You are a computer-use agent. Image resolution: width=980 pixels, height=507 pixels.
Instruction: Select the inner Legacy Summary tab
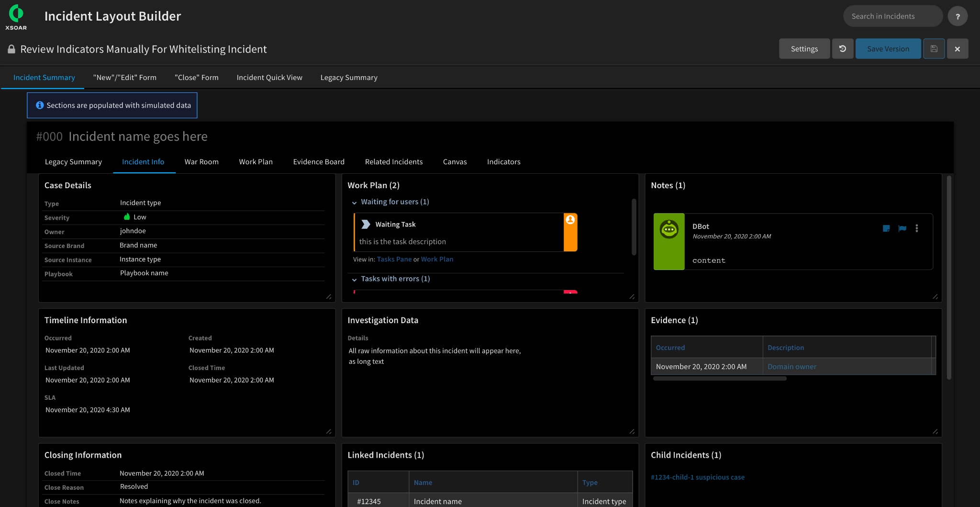pos(73,162)
